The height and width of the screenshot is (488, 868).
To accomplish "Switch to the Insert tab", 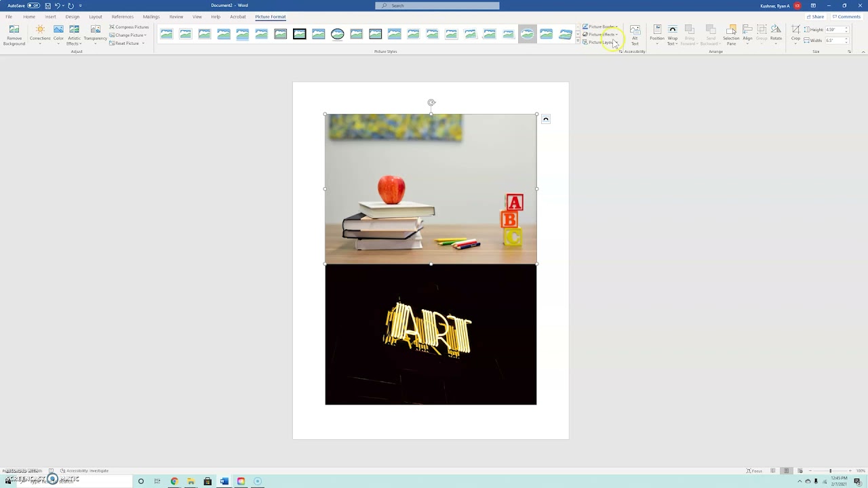I will click(x=51, y=16).
